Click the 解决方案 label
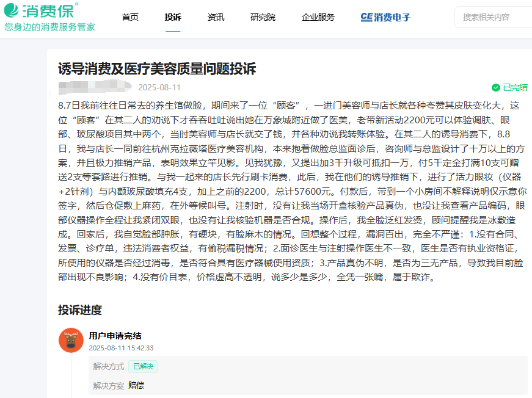 pyautogui.click(x=109, y=386)
